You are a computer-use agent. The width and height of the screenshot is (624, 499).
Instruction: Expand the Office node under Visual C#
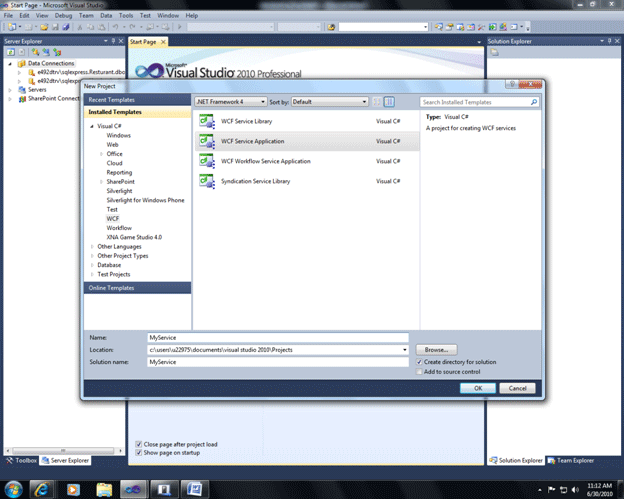[101, 154]
